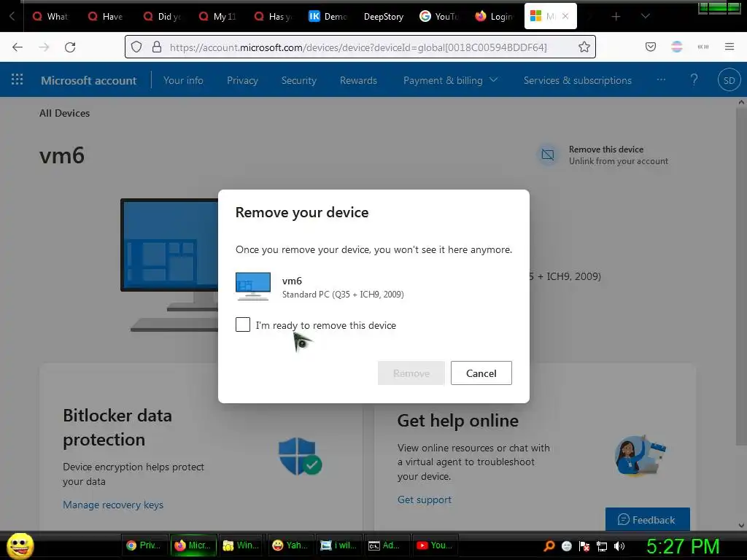This screenshot has height=560, width=747.
Task: Open the tracking protection shield icon
Action: (x=136, y=47)
